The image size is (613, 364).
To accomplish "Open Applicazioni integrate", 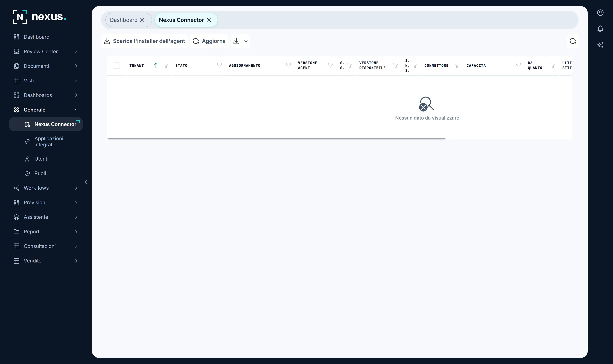I will point(46,142).
